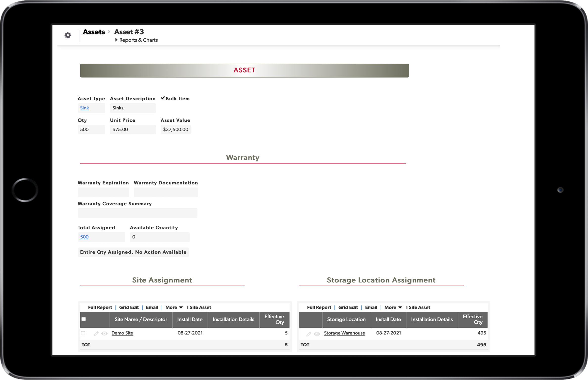Screen dimensions: 588x380
Task: Click Full Report in the Site Assignment toolbar
Action: coord(100,307)
